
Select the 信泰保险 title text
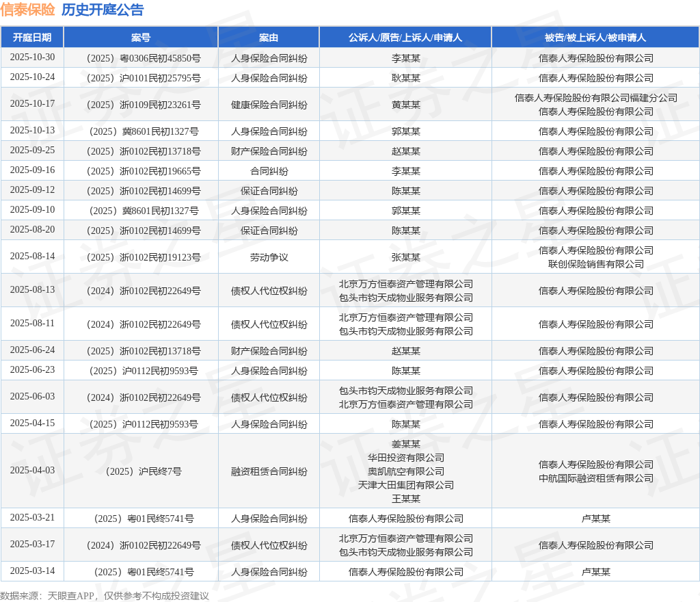click(27, 10)
